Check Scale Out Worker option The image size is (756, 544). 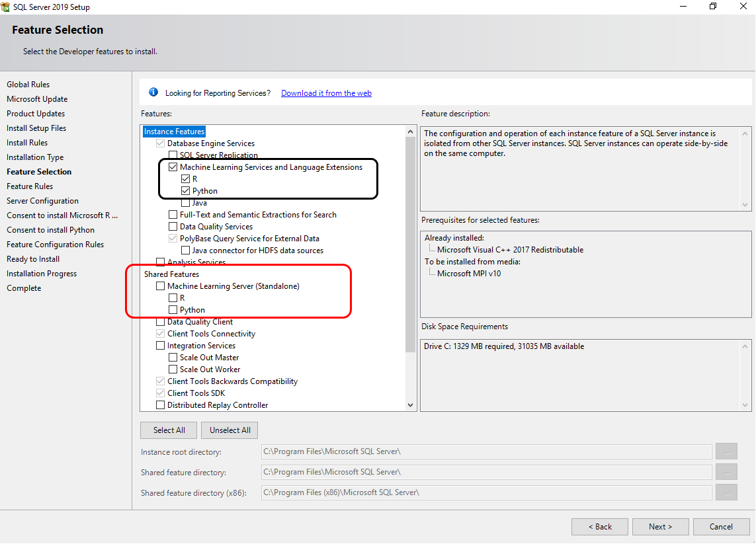(173, 369)
